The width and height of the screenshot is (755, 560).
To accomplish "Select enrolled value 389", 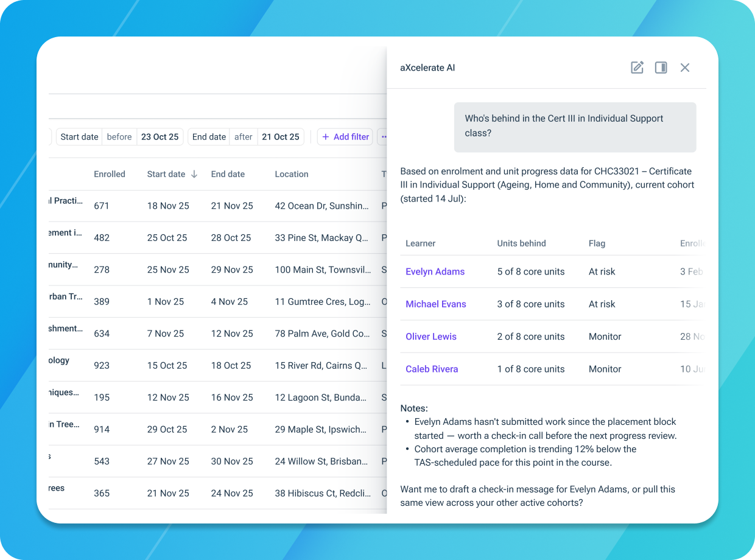I will (x=102, y=301).
